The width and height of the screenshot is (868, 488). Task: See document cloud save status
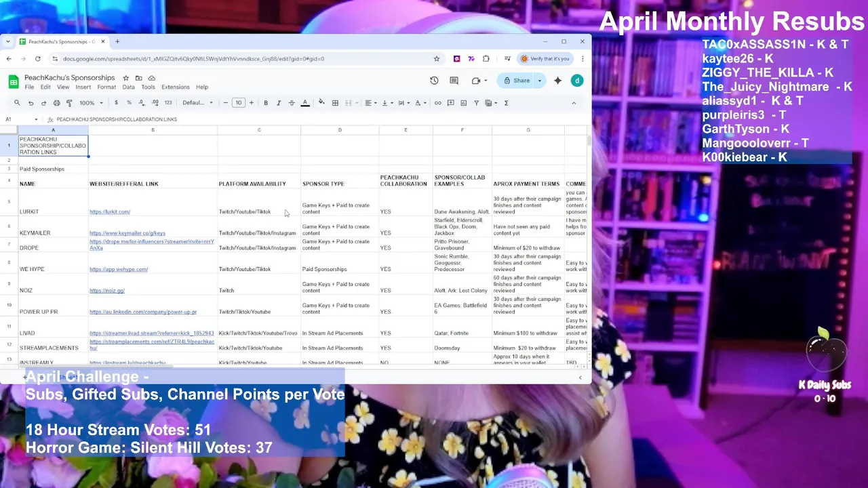coord(151,78)
